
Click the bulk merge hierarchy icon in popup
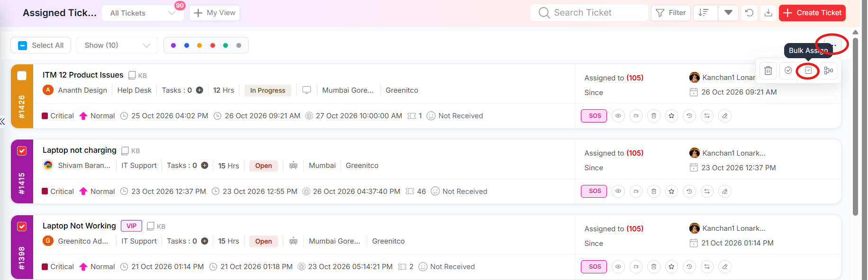coord(829,70)
